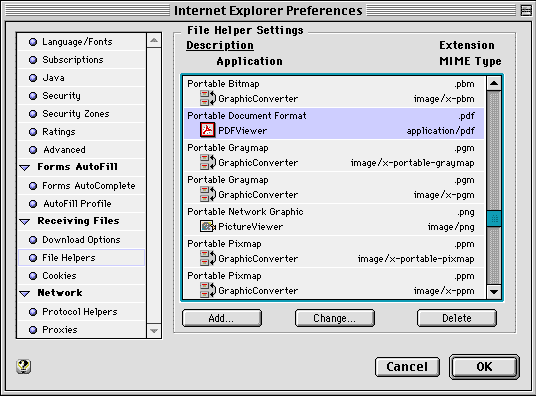
Task: Click the GraphicConverter icon under Portable Bitmap
Action: tap(208, 98)
